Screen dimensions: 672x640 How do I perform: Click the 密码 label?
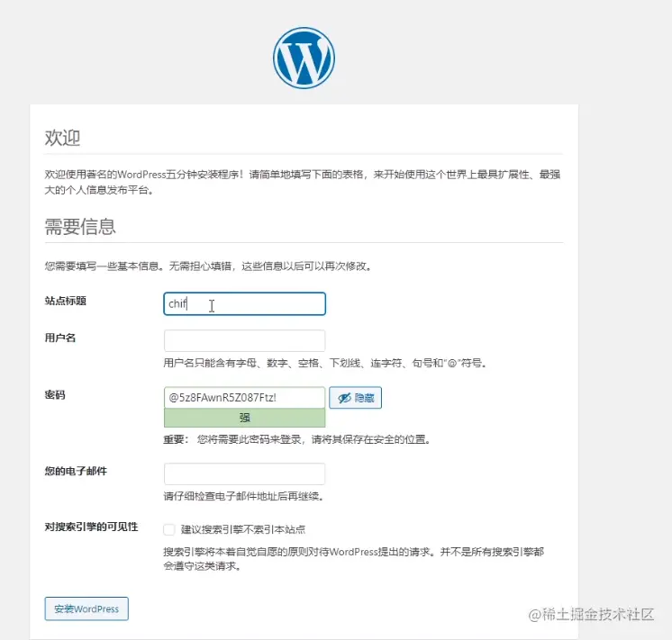[55, 395]
